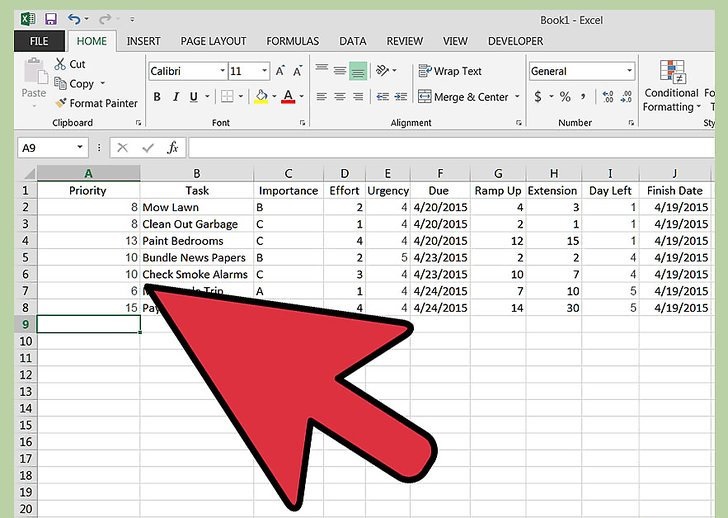Open the Font dialog launcher
Image resolution: width=728 pixels, height=518 pixels.
(x=302, y=123)
